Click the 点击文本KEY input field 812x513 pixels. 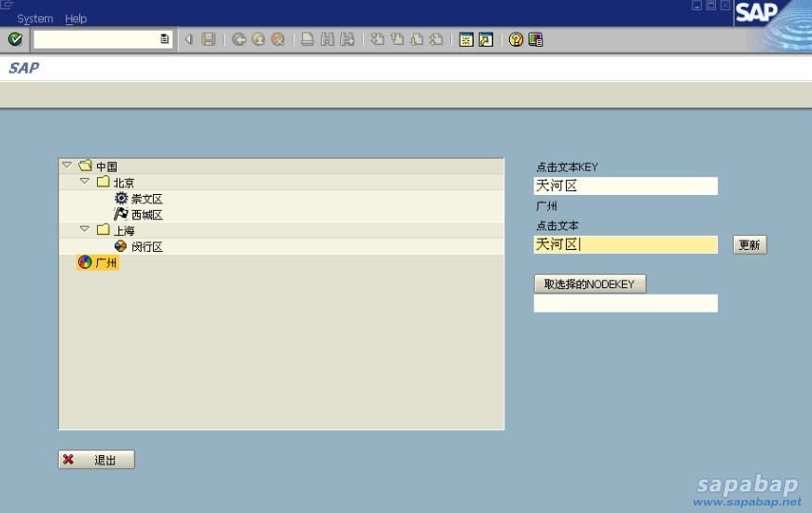click(626, 186)
